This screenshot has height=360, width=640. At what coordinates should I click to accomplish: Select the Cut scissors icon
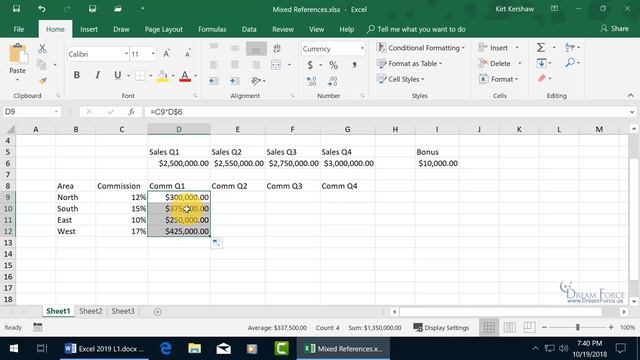pyautogui.click(x=42, y=49)
